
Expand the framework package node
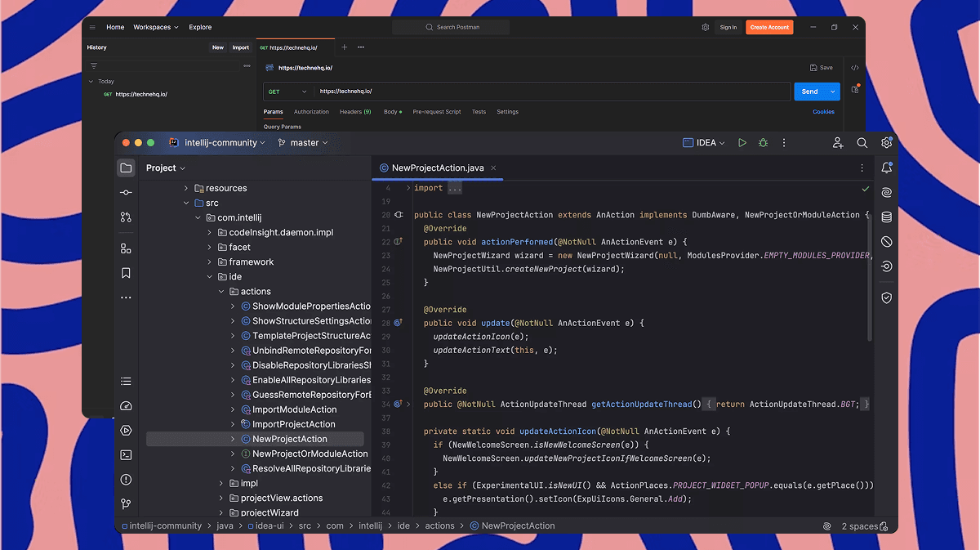point(210,262)
